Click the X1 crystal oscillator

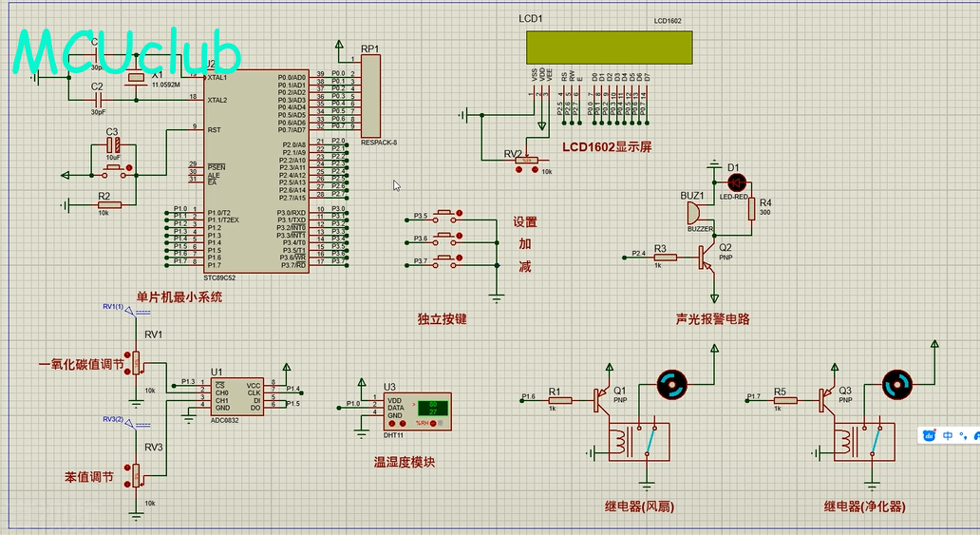[135, 78]
